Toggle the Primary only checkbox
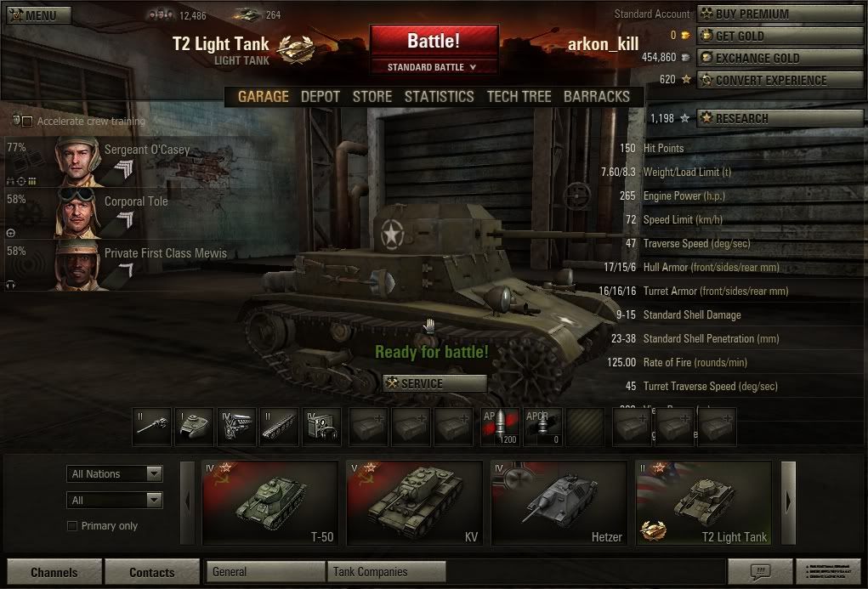The height and width of the screenshot is (589, 868). coord(72,526)
